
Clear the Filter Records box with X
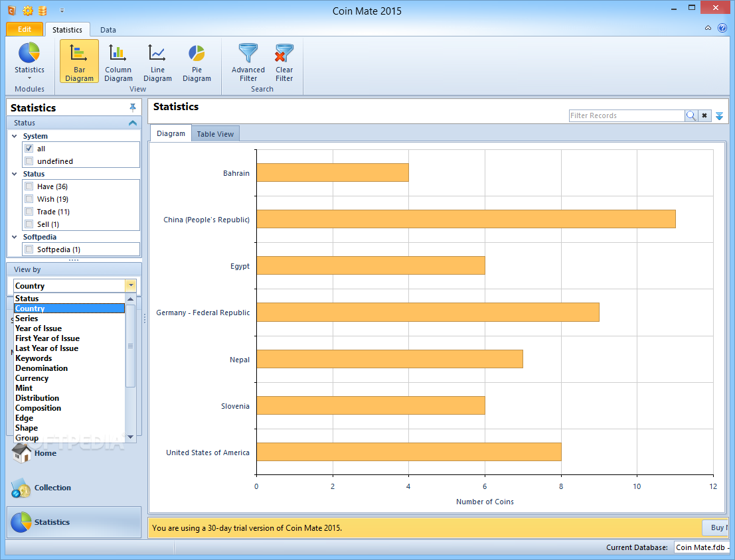[704, 115]
